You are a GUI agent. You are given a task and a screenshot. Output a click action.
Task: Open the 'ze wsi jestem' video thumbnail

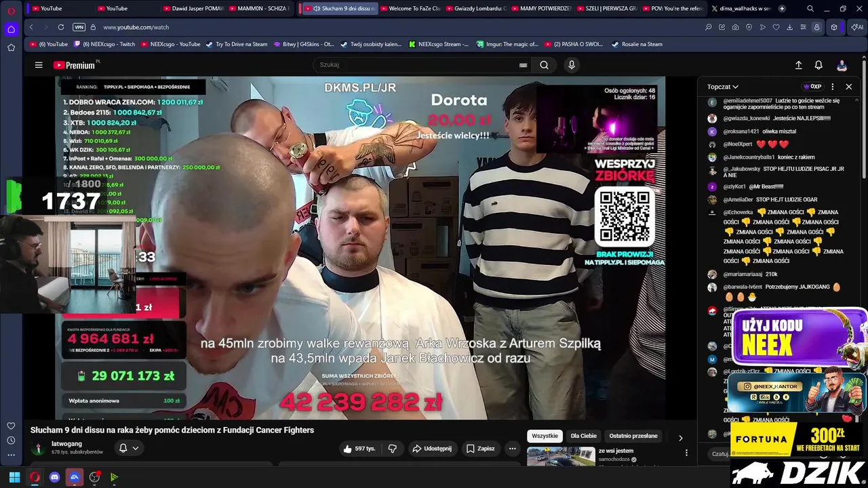tap(561, 456)
